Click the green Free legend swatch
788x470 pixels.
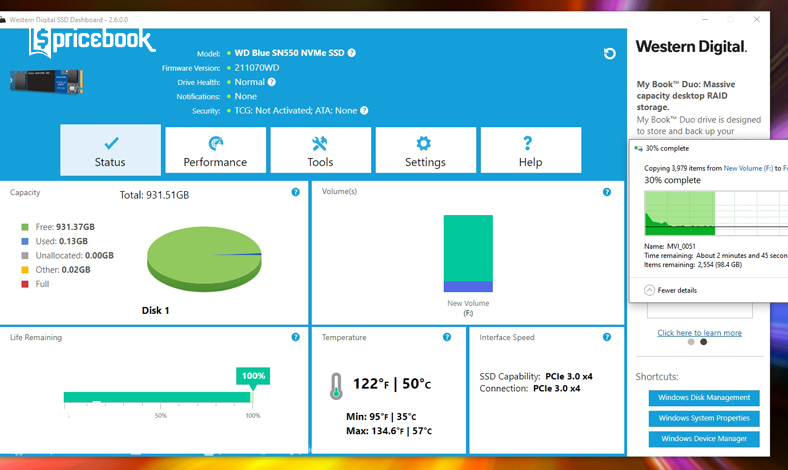pos(25,227)
